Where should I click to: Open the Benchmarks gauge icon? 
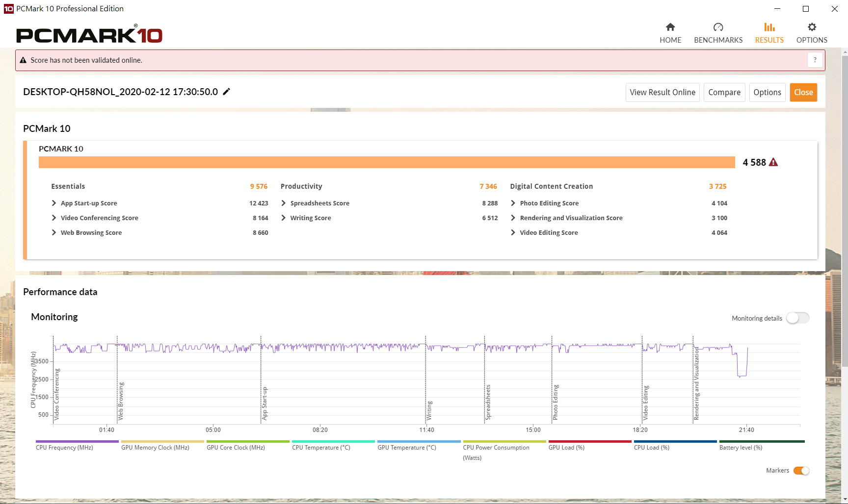click(x=718, y=27)
